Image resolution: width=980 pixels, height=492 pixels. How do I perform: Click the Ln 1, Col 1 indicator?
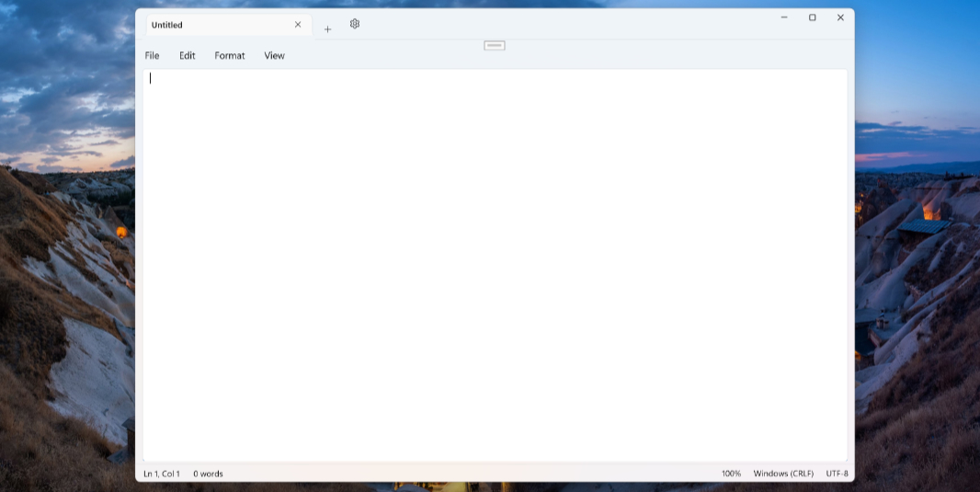(x=162, y=474)
